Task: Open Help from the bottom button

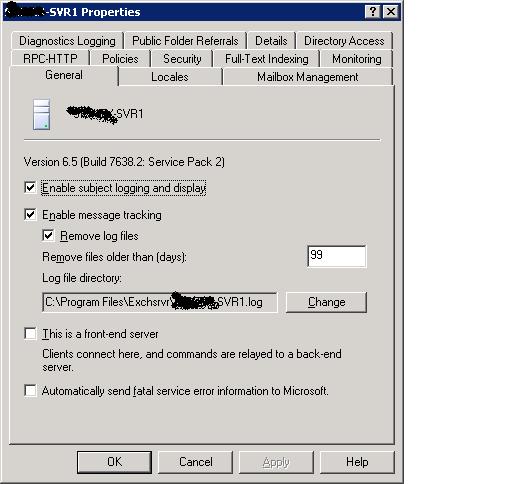Action: click(357, 462)
